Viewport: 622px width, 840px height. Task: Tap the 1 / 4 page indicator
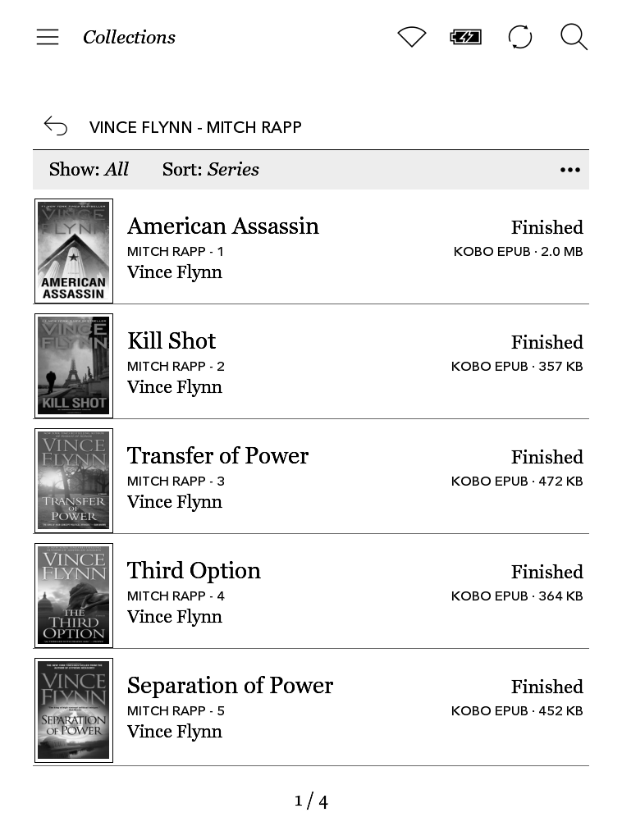[x=311, y=801]
